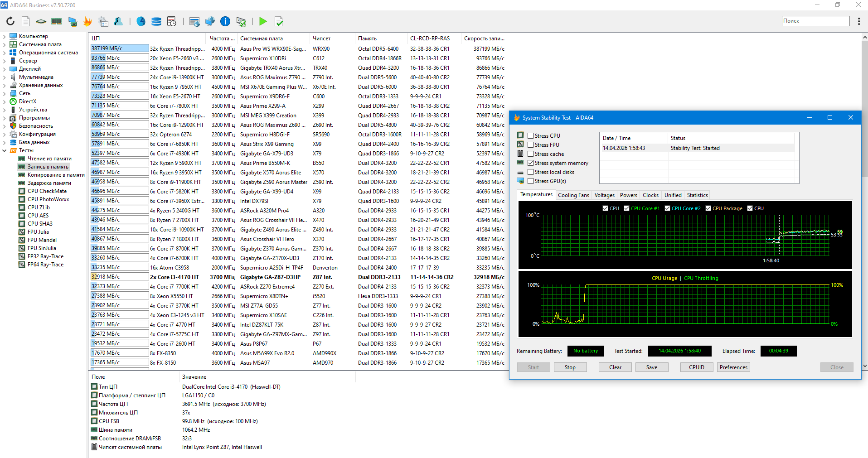Click the CPU chip toolbar icon
Viewport: 868px width, 458px height.
[41, 21]
